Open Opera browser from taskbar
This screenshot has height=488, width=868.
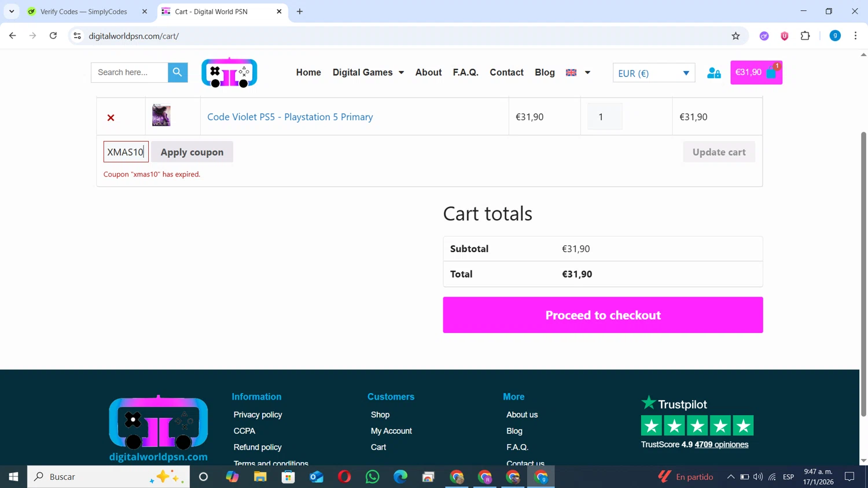tap(344, 476)
